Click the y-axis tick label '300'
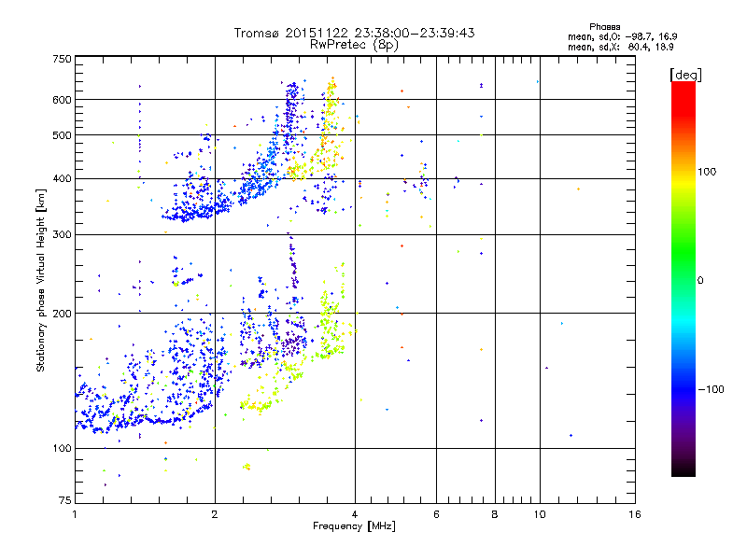 (x=62, y=234)
